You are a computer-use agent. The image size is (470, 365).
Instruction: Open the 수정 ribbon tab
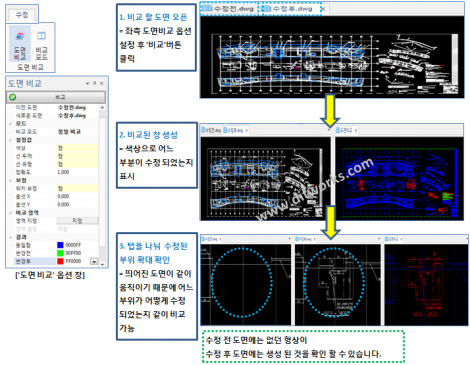(22, 14)
